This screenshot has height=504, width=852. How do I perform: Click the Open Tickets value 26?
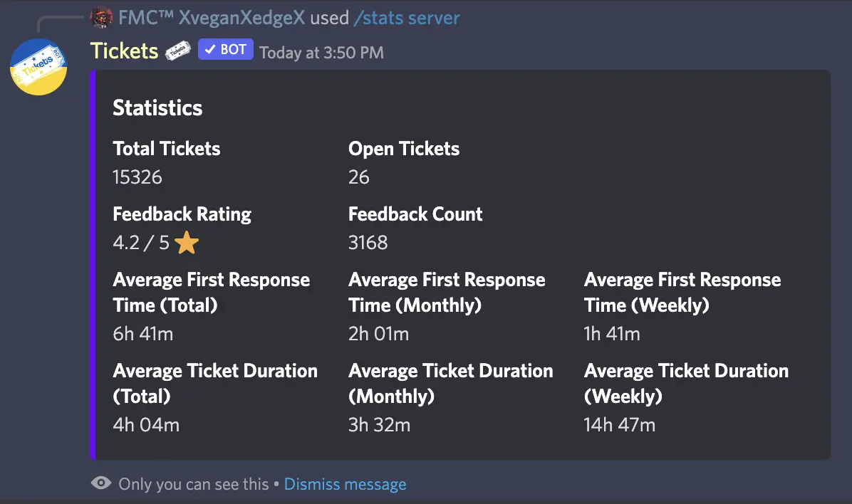click(359, 177)
